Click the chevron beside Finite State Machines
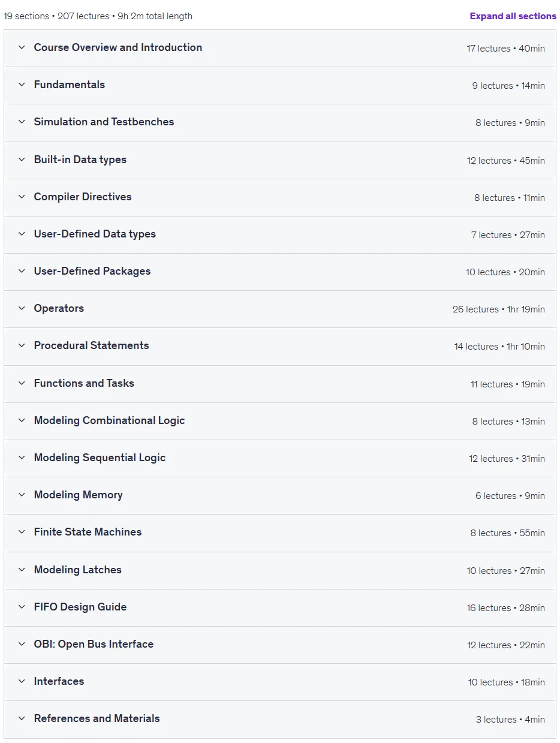This screenshot has height=743, width=560. coord(22,532)
